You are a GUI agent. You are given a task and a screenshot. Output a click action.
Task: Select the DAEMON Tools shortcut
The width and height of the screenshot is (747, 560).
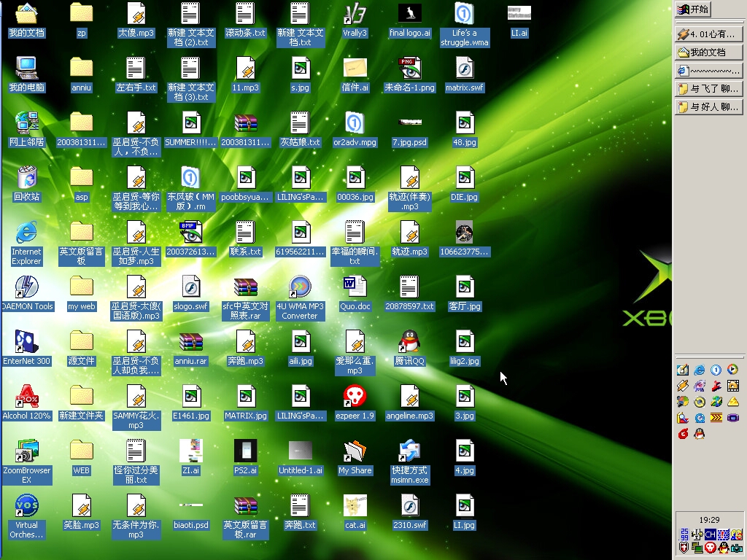[27, 293]
